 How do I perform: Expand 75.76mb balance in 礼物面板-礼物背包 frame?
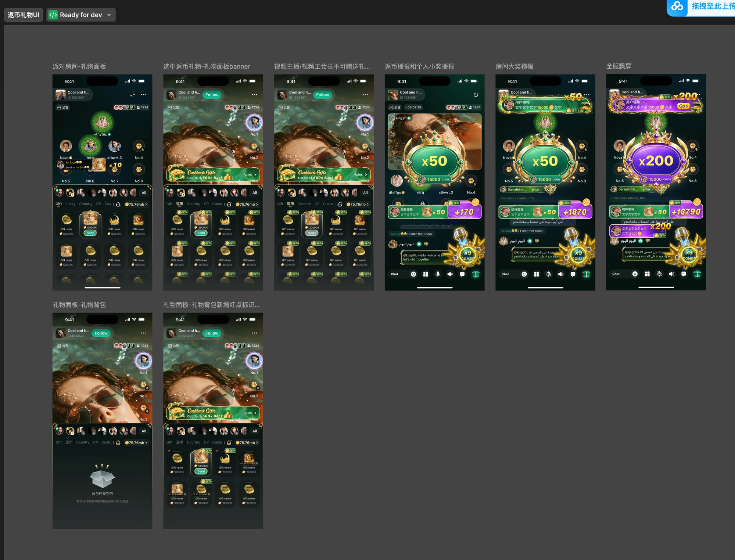point(136,443)
